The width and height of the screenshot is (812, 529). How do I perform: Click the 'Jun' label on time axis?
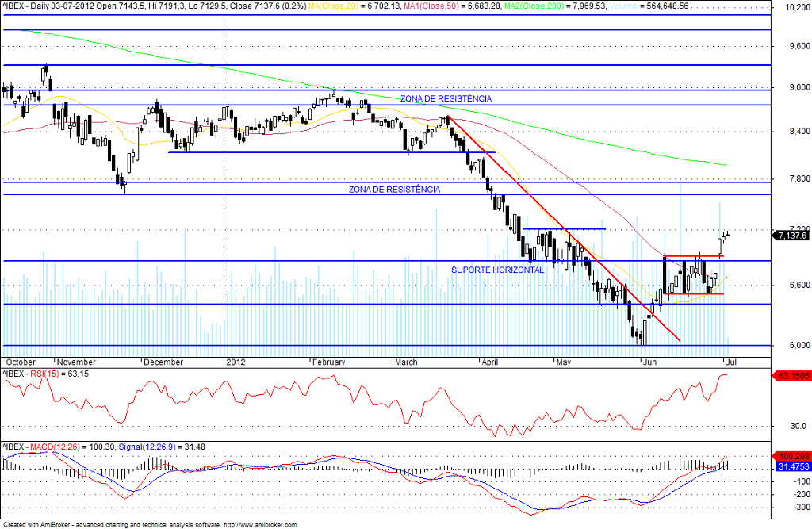(649, 362)
